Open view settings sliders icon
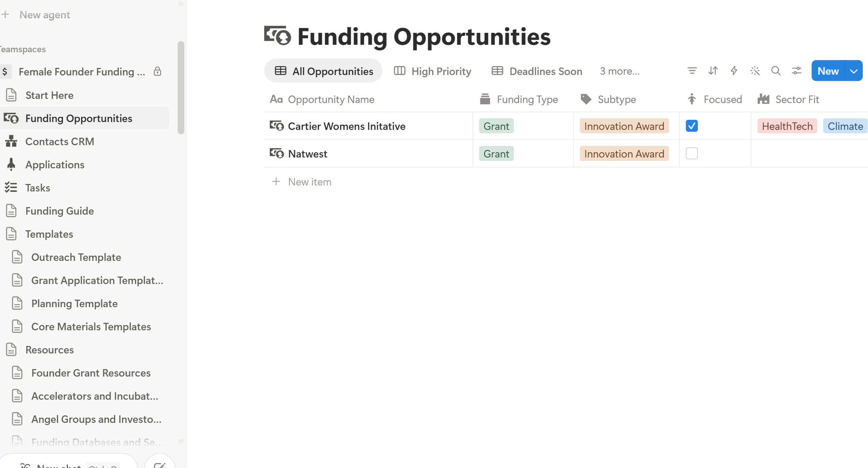Image resolution: width=868 pixels, height=468 pixels. (x=796, y=71)
